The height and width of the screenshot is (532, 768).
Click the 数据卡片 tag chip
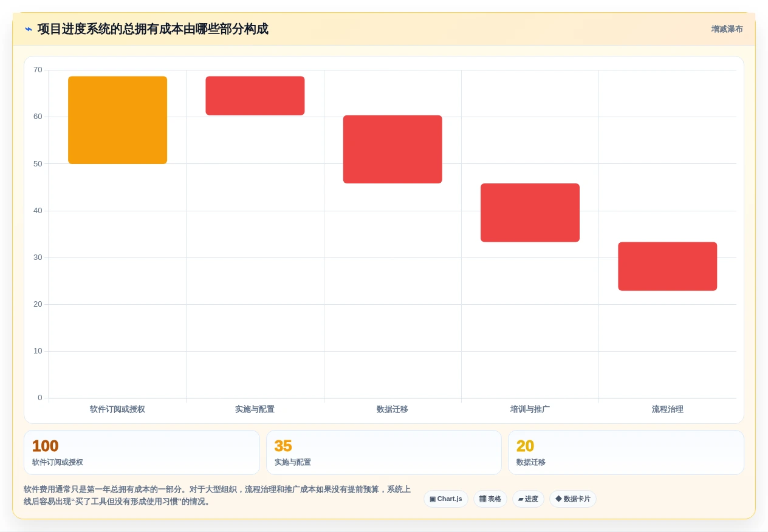pos(573,499)
